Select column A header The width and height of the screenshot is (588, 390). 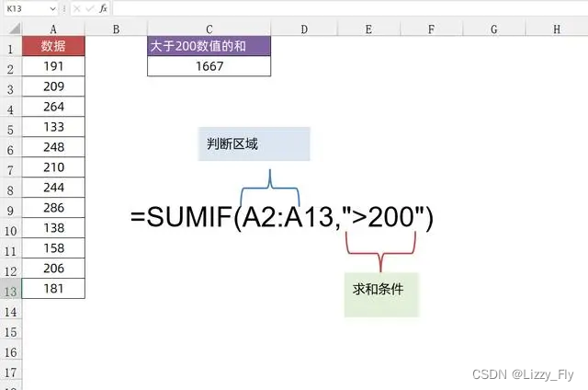point(53,29)
